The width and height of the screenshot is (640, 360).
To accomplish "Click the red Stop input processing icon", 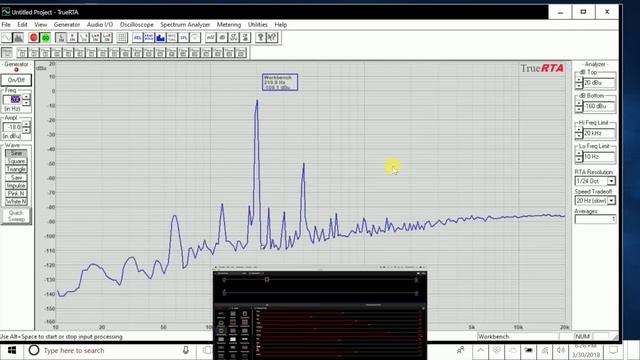I will point(34,38).
